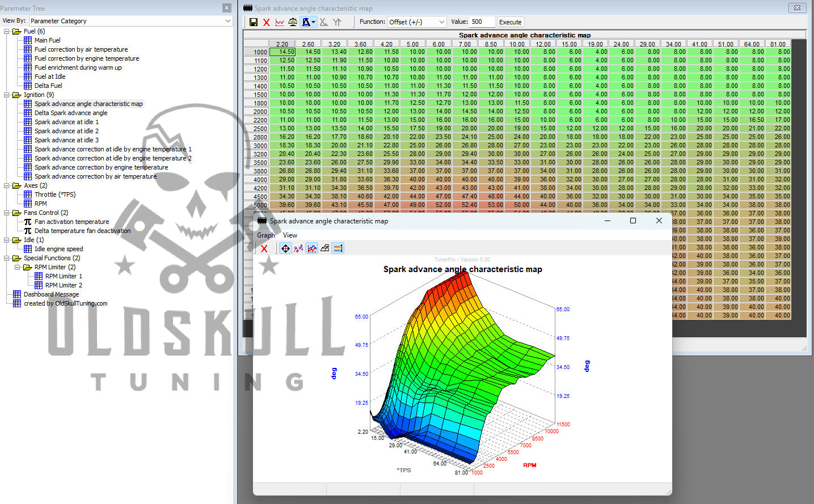The width and height of the screenshot is (814, 504).
Task: Open the Graph menu
Action: point(265,235)
